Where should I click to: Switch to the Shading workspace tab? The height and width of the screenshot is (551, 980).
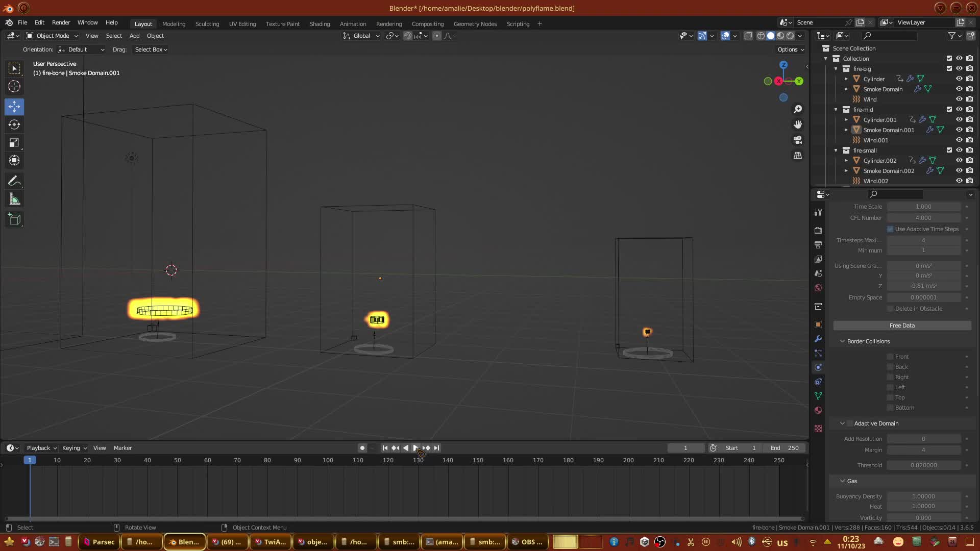pyautogui.click(x=320, y=24)
